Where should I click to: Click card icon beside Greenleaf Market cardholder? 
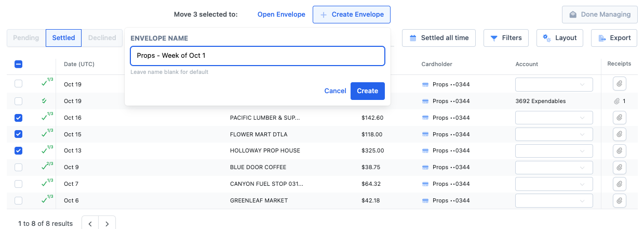point(425,201)
